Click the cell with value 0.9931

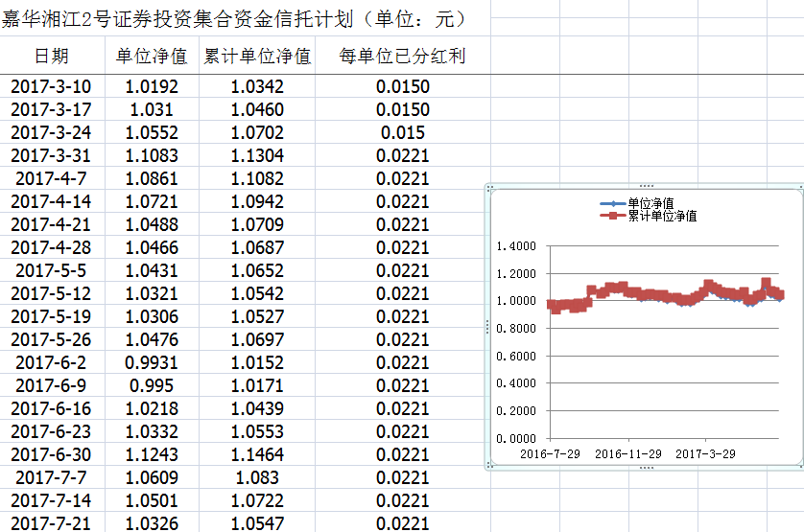click(x=152, y=363)
